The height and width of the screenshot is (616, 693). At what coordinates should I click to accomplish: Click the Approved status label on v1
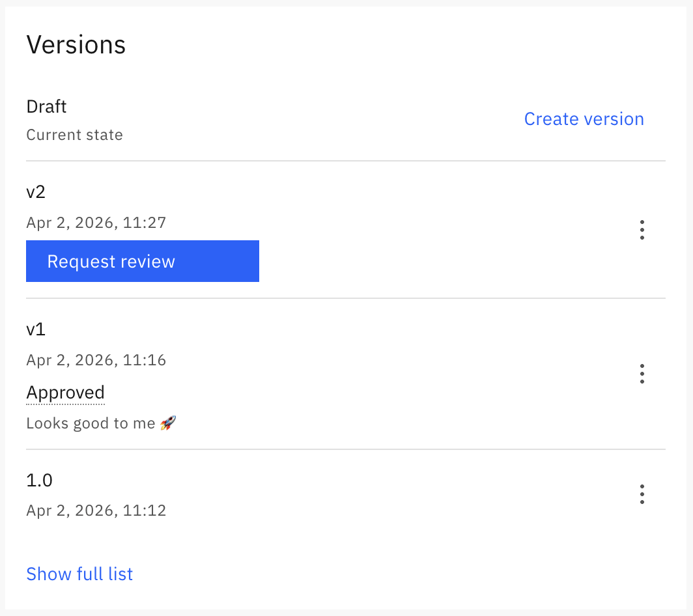(x=65, y=393)
